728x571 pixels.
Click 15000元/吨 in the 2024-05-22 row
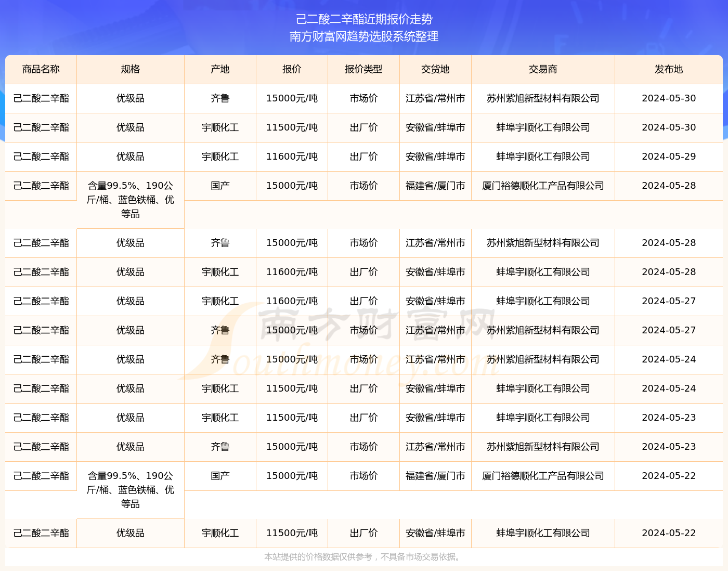292,476
